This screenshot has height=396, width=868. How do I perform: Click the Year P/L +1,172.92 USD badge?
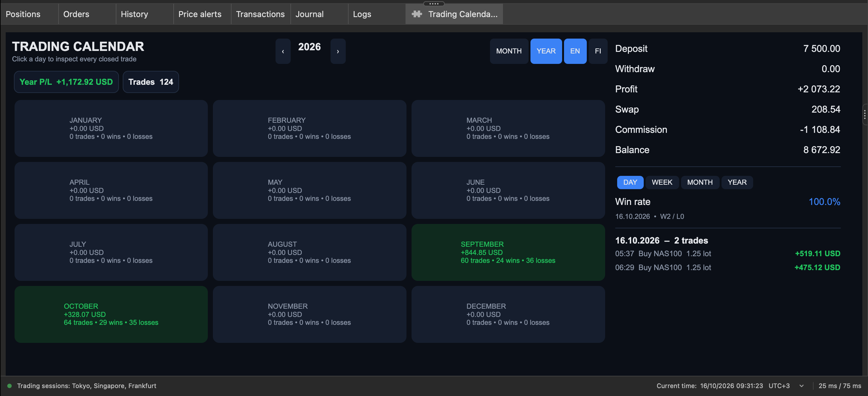[x=66, y=82]
